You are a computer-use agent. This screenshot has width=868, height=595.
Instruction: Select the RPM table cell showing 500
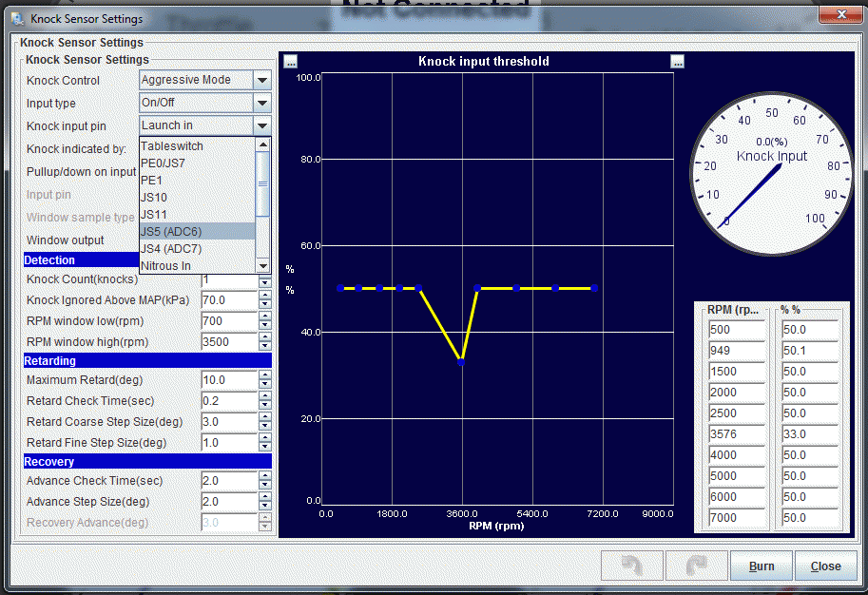tap(737, 330)
